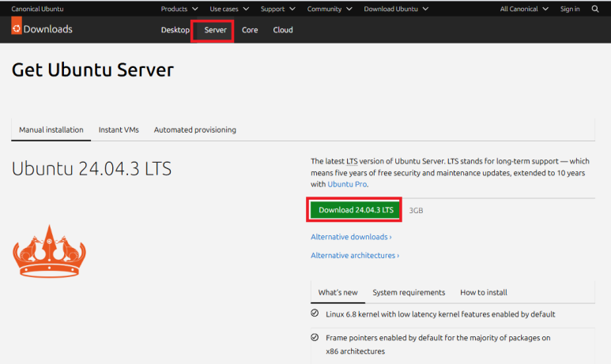611x364 pixels.
Task: Open the Downloads section title link
Action: pos(48,29)
